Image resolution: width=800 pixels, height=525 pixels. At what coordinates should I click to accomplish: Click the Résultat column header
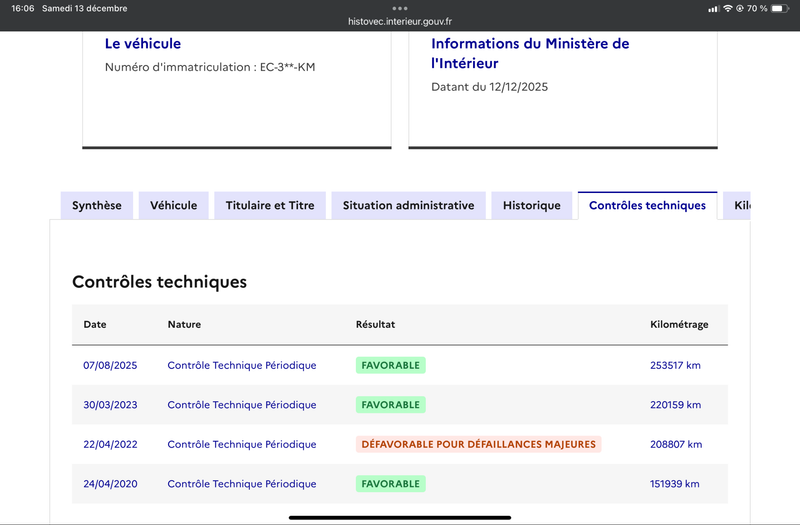pyautogui.click(x=376, y=325)
